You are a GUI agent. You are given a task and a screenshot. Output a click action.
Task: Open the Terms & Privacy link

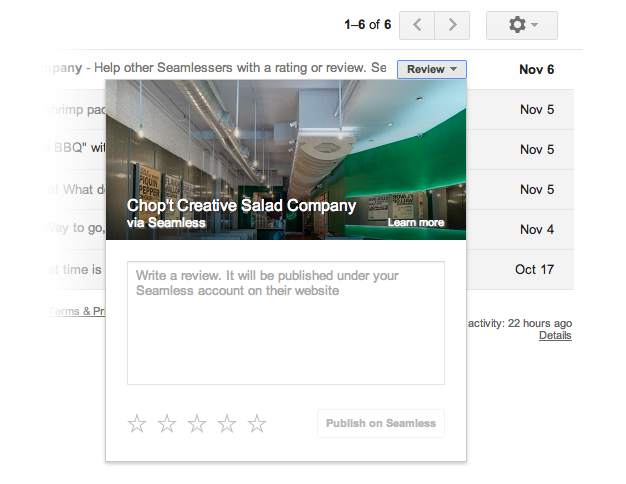tap(77, 311)
